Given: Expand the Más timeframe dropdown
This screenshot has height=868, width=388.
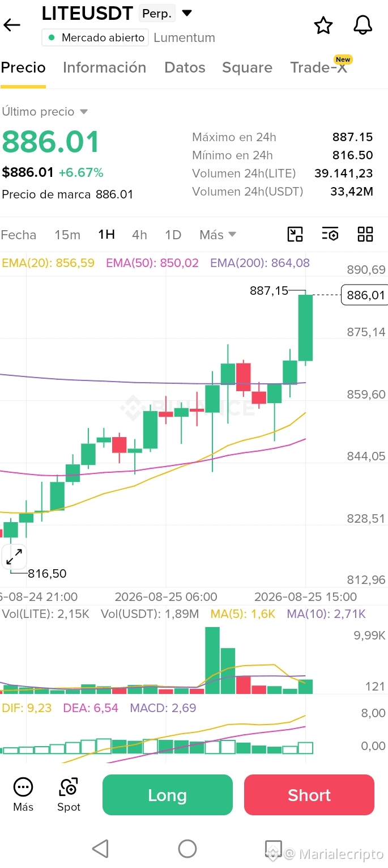Looking at the screenshot, I should point(218,235).
